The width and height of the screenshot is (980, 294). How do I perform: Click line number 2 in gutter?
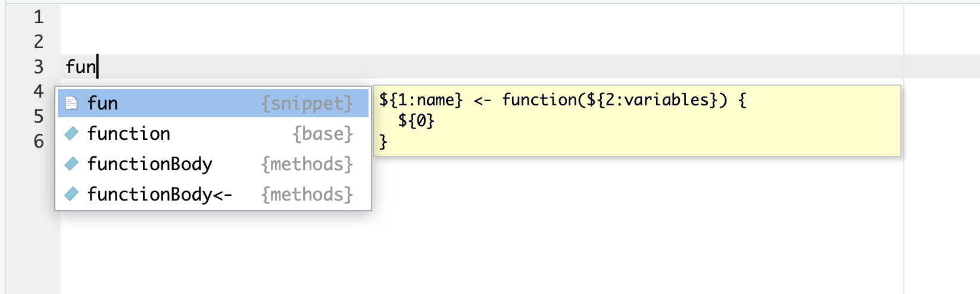pyautogui.click(x=39, y=42)
